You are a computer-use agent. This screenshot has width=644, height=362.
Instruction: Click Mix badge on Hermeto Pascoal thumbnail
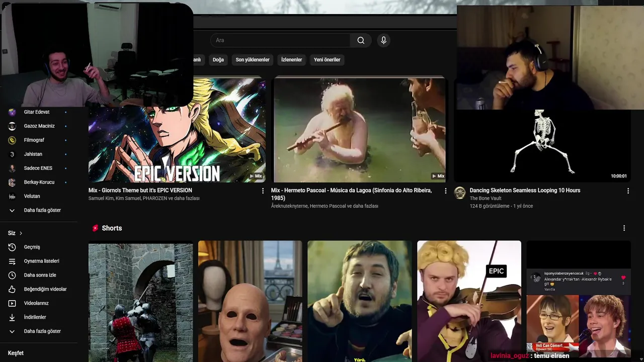(x=438, y=176)
